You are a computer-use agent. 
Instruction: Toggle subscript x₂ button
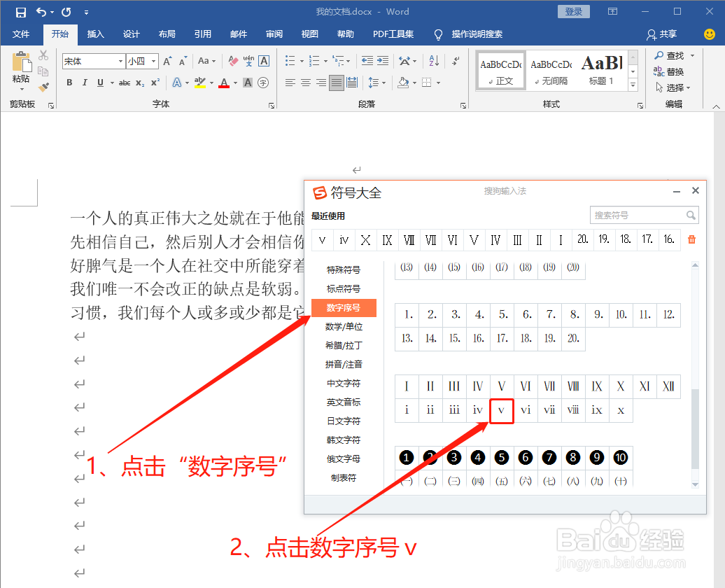[140, 83]
